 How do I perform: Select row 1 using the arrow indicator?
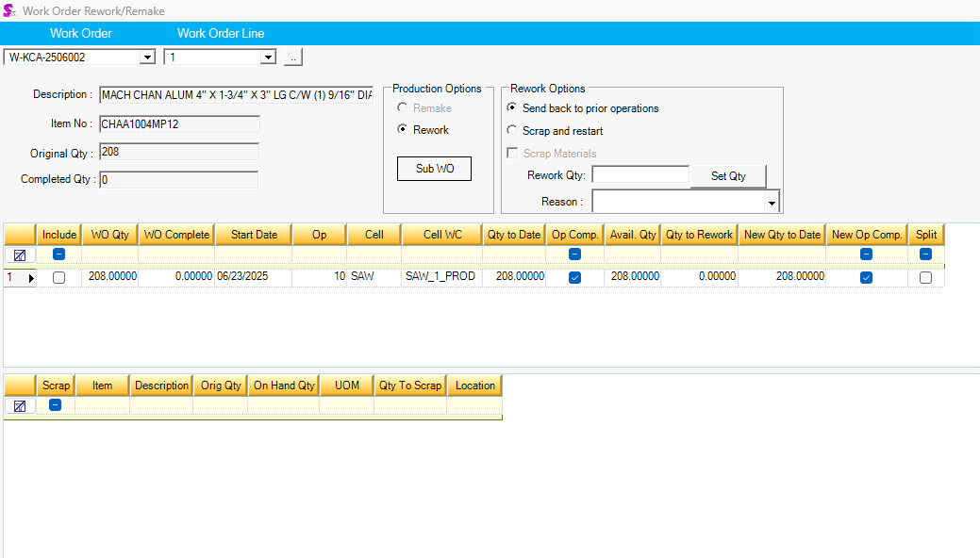[x=30, y=278]
